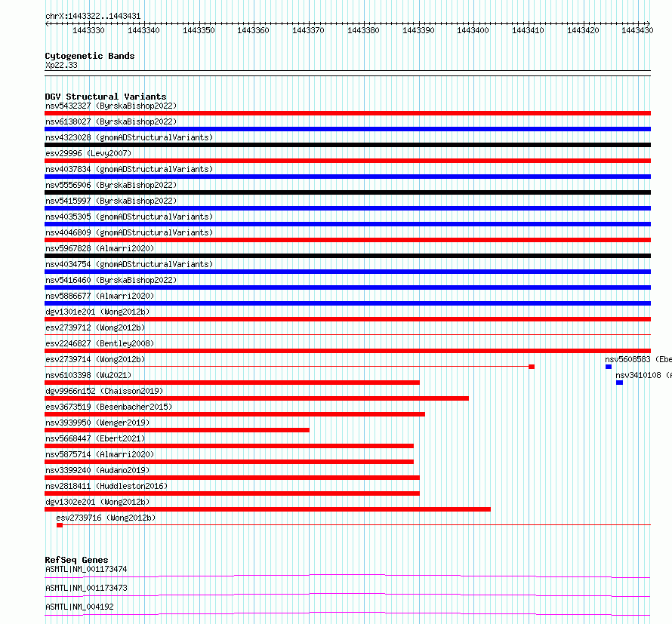Open nsv4037834 (gnomADStructuralVariants) label
672x624 pixels.
[129, 169]
